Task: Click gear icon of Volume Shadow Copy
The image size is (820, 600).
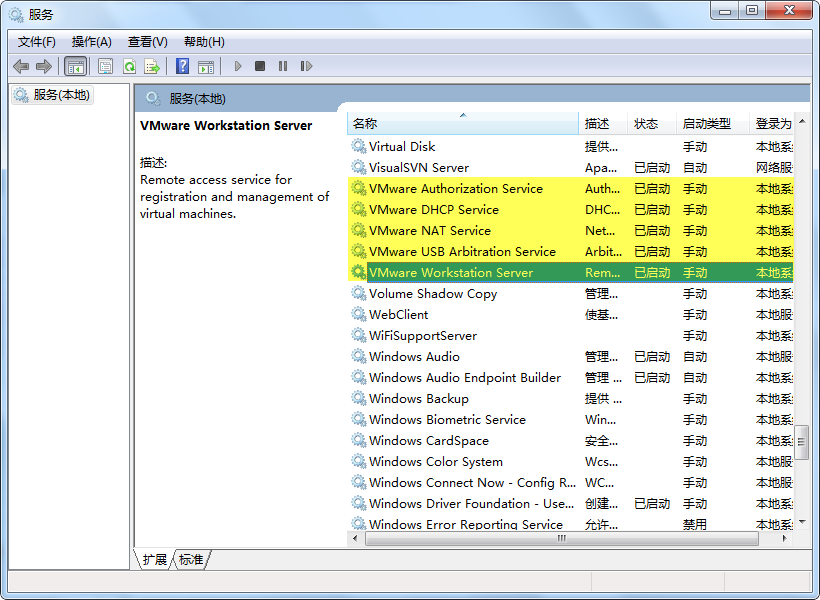Action: [358, 293]
